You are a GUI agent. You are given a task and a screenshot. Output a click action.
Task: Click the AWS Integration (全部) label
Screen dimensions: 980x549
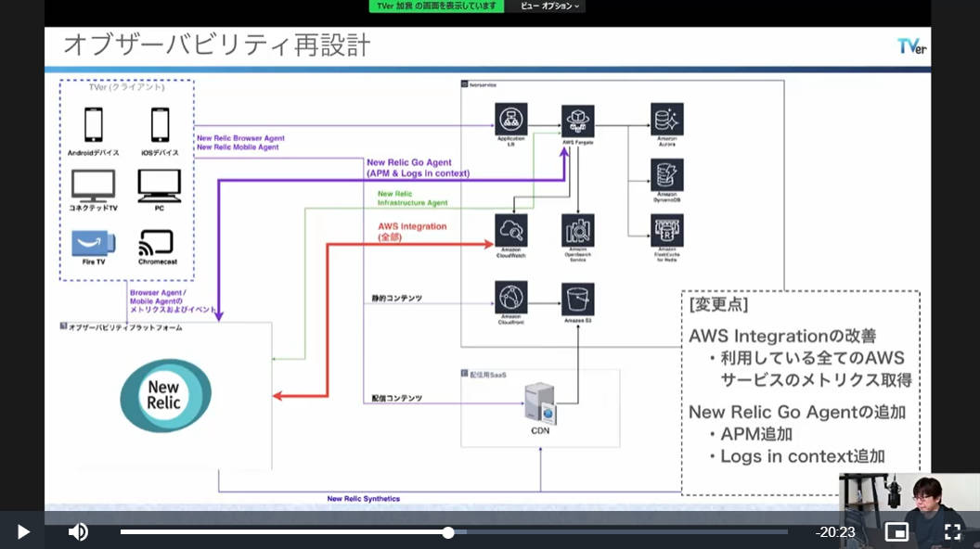pyautogui.click(x=412, y=231)
